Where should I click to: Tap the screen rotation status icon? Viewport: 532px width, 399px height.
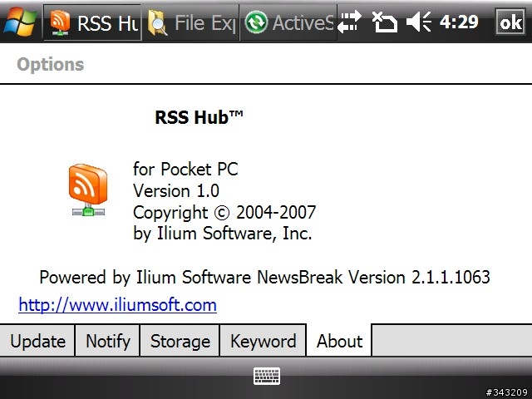pyautogui.click(x=384, y=22)
